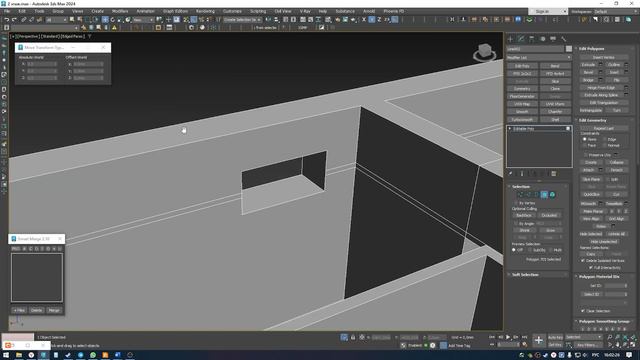The width and height of the screenshot is (640, 360).
Task: Click the object color swatch beside name field
Action: [569, 49]
